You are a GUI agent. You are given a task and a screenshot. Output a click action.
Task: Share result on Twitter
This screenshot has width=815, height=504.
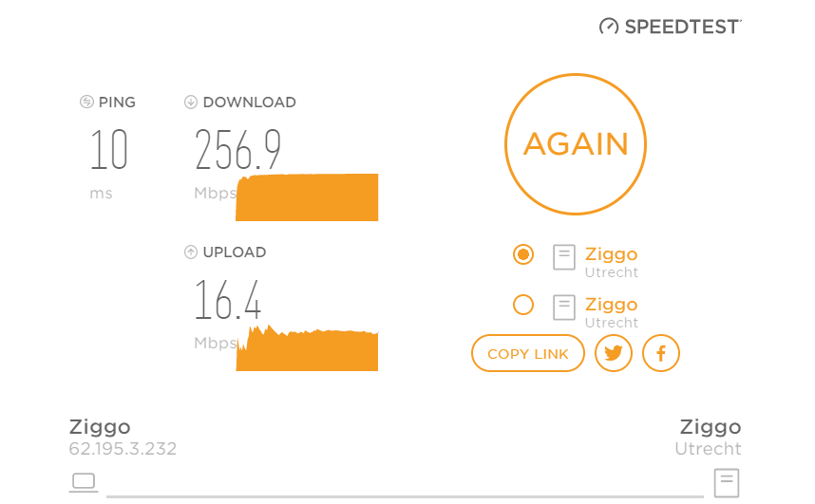pyautogui.click(x=614, y=354)
